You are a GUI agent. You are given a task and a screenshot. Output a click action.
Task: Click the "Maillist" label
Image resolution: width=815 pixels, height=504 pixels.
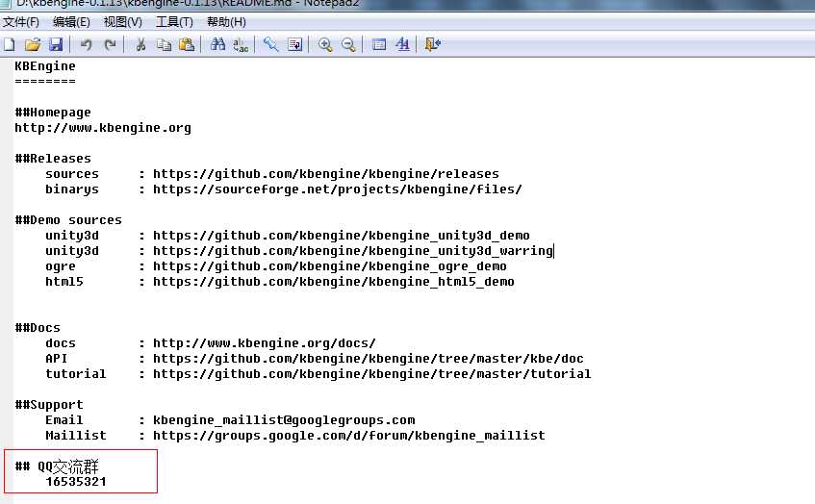(75, 436)
